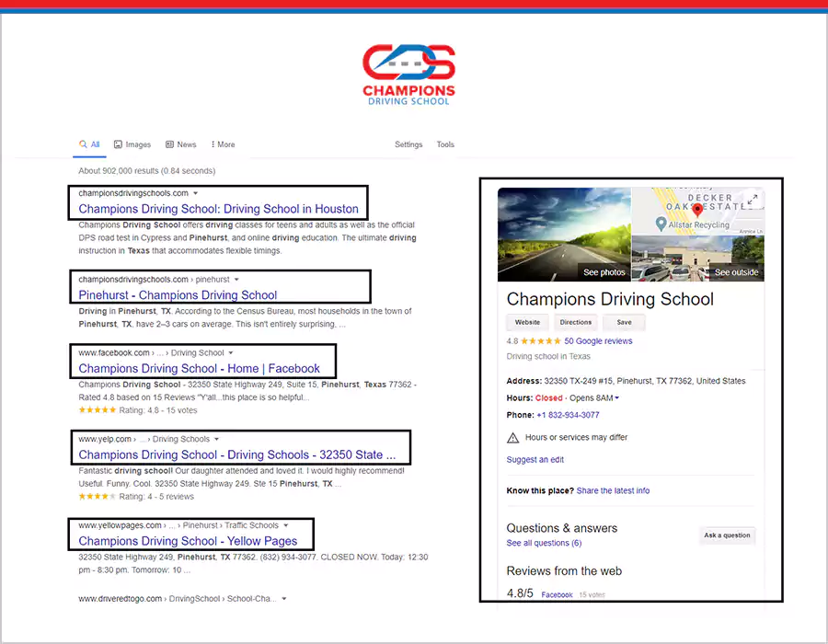Image resolution: width=828 pixels, height=644 pixels.
Task: Click the Champions Driving School logo
Action: (408, 75)
